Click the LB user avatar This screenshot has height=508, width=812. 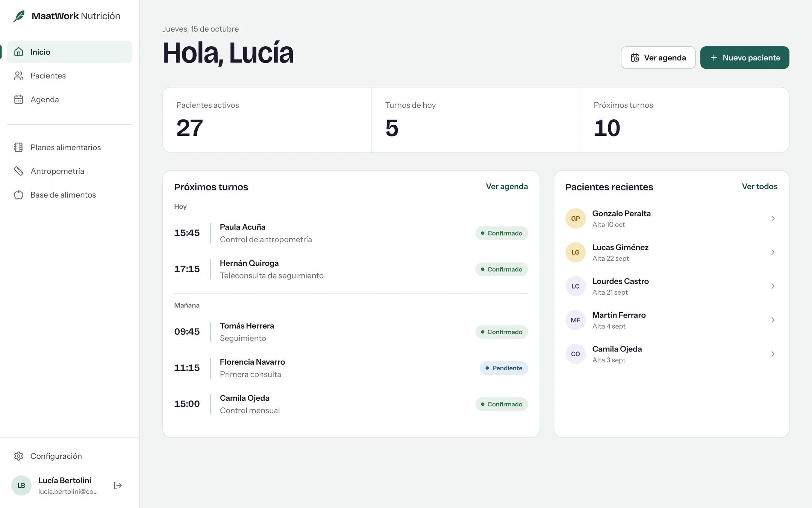pyautogui.click(x=21, y=485)
